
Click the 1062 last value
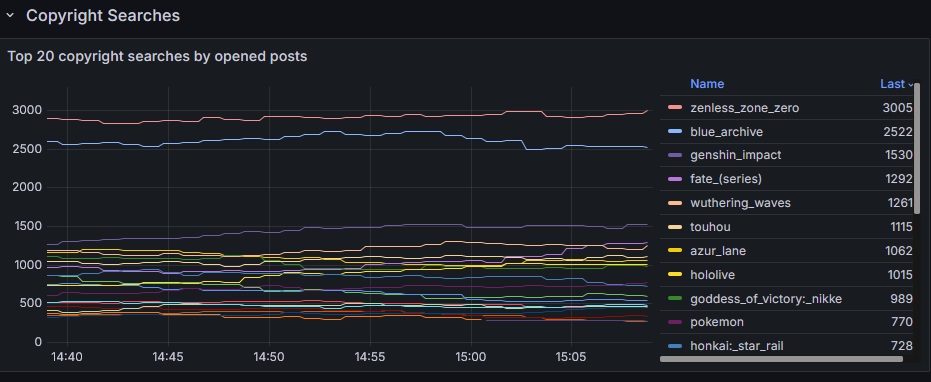[898, 251]
